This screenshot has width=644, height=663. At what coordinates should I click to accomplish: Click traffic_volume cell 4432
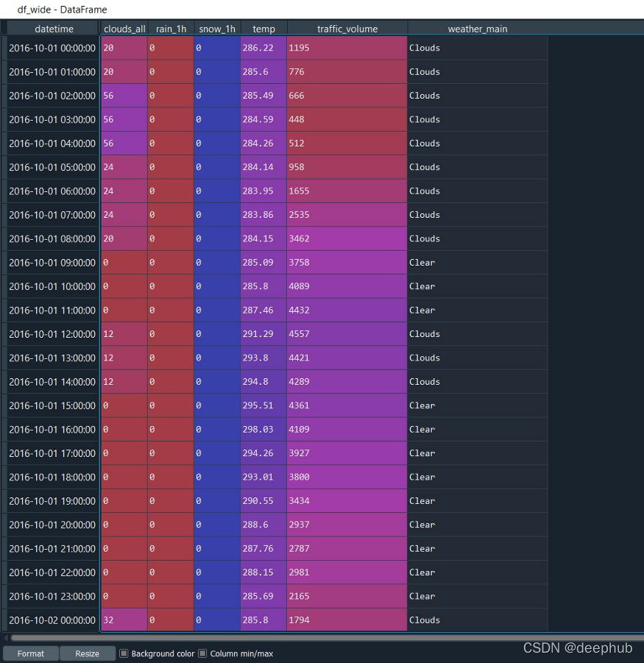[347, 311]
